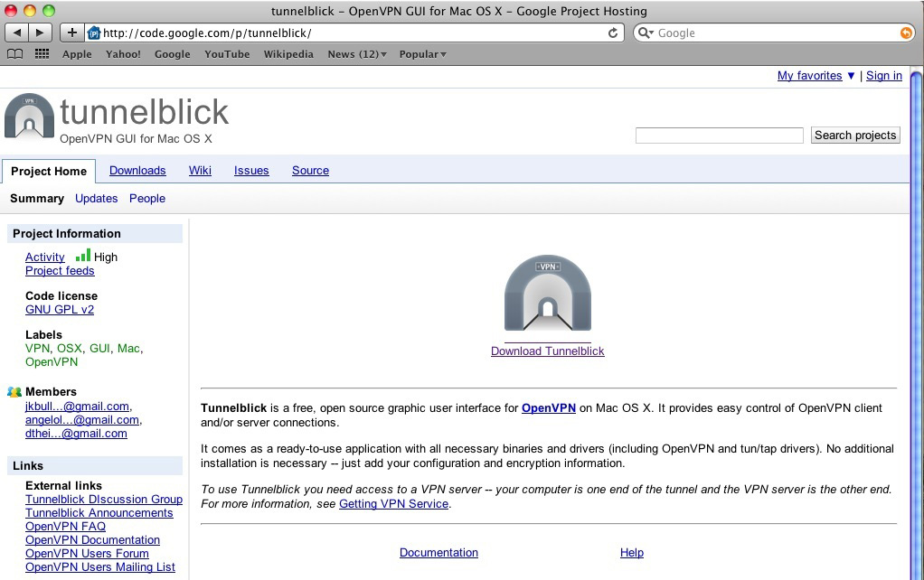
Task: Click the Members people icon
Action: 14,391
